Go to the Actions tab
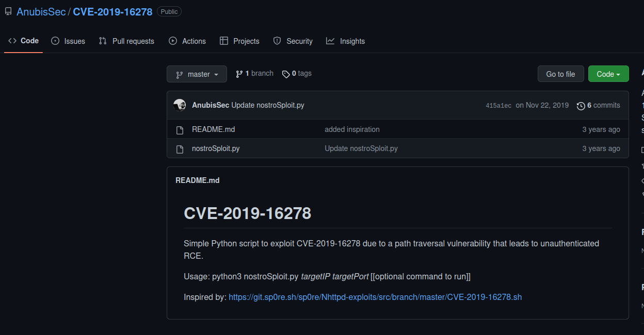The image size is (644, 335). point(187,41)
